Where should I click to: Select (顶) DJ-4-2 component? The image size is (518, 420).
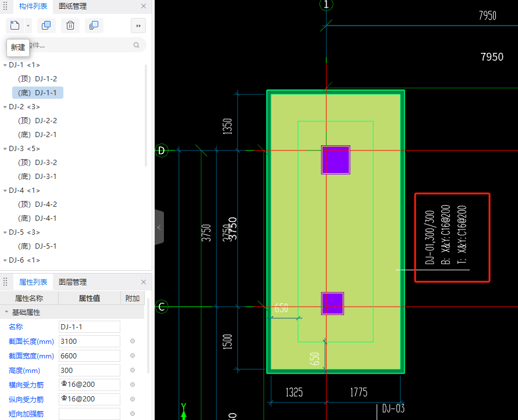[37, 204]
